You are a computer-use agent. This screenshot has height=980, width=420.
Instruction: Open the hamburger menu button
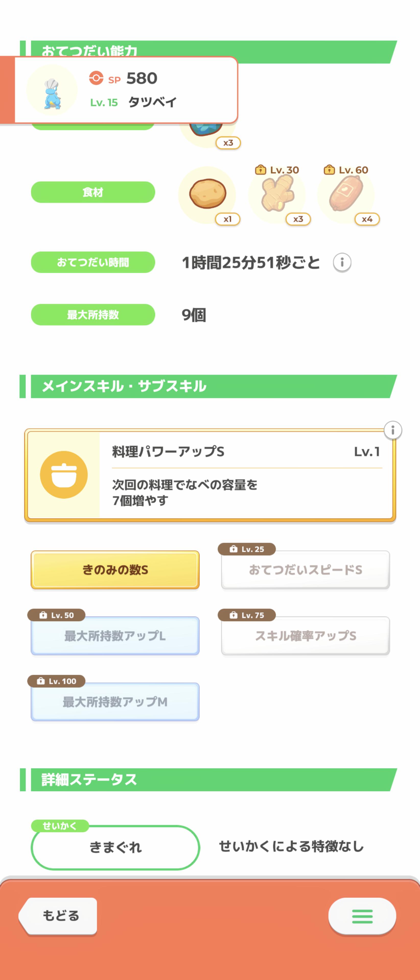point(362,916)
